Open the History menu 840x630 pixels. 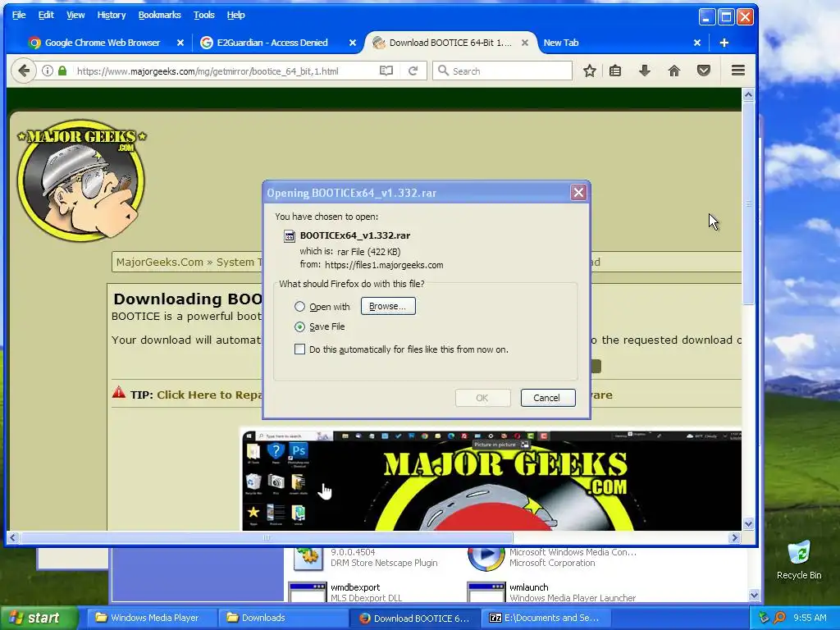pyautogui.click(x=112, y=15)
